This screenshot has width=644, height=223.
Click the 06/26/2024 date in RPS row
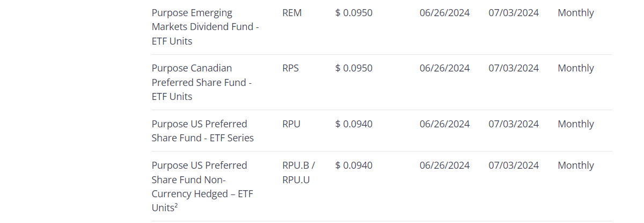444,68
